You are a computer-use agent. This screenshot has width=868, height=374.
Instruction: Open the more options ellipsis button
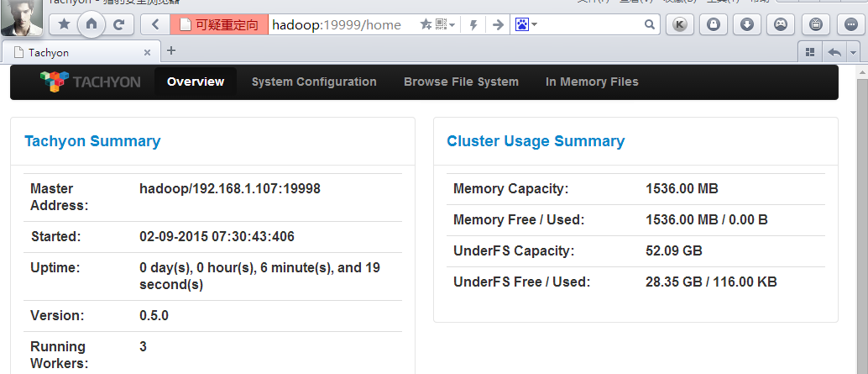tap(851, 24)
